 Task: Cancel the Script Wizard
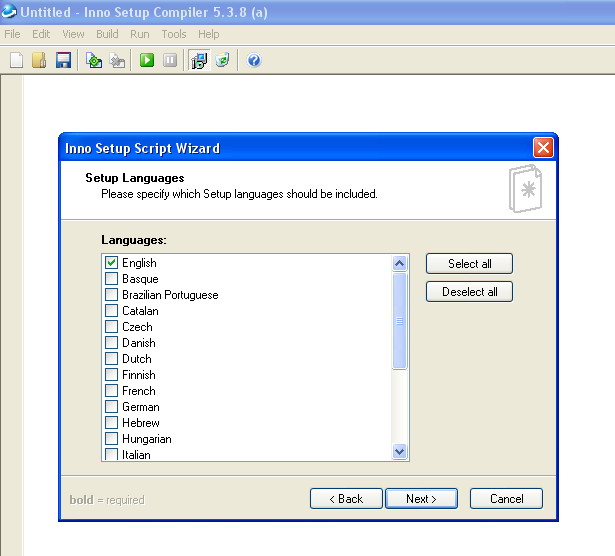click(506, 499)
